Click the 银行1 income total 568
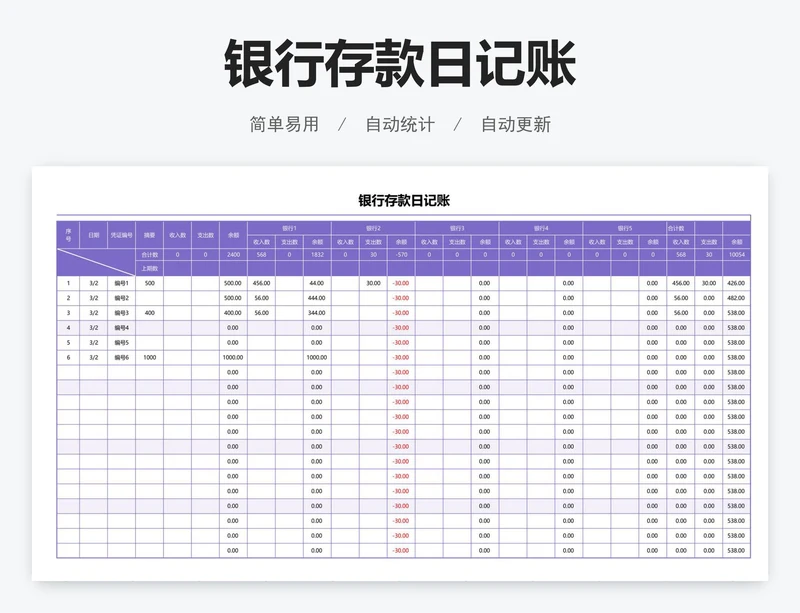This screenshot has height=613, width=800. point(261,254)
